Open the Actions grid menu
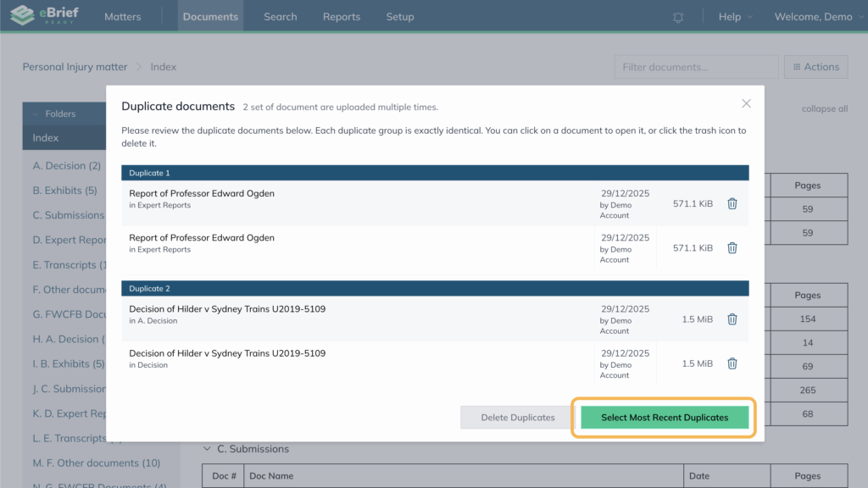The width and height of the screenshot is (868, 488). tap(815, 67)
